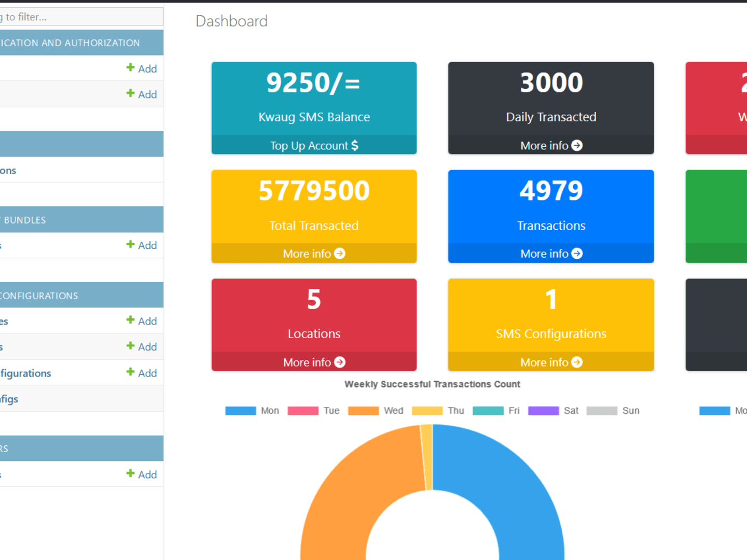Toggle the Mon legend item in chart
Image resolution: width=747 pixels, height=560 pixels.
coord(252,411)
